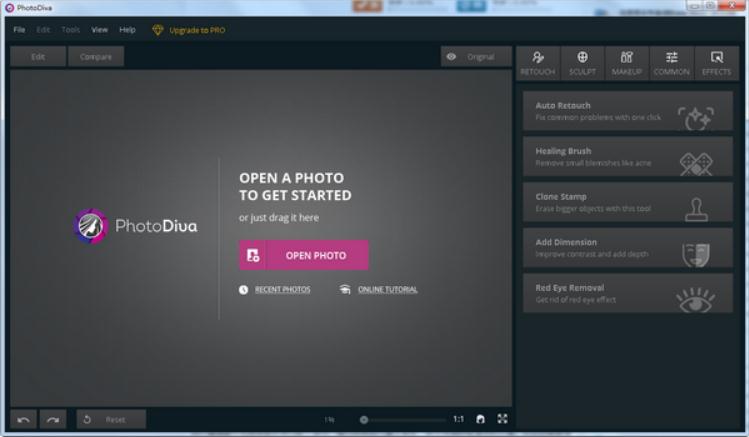Click the undo arrow button
749x437 pixels.
(24, 419)
